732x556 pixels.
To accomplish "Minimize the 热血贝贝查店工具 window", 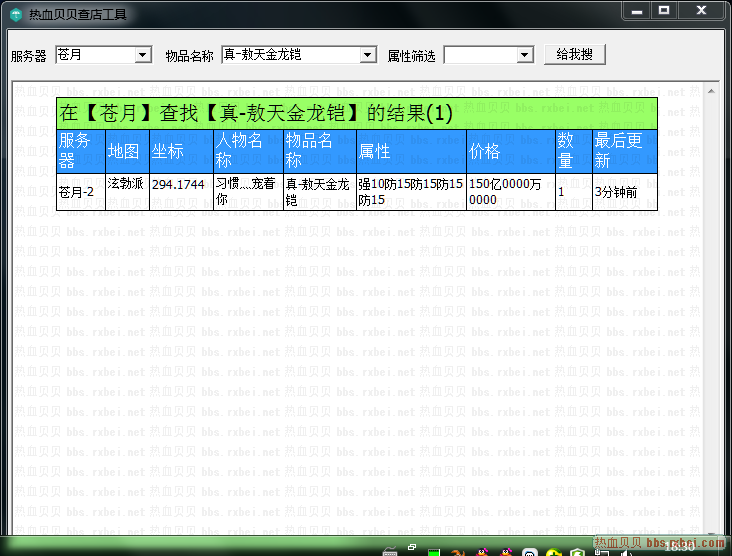I will pos(637,11).
